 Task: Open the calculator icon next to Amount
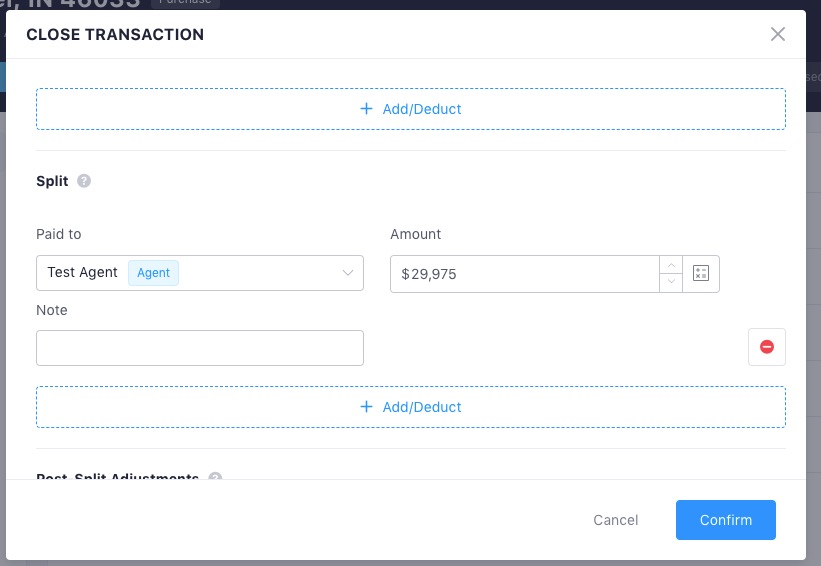pyautogui.click(x=701, y=273)
